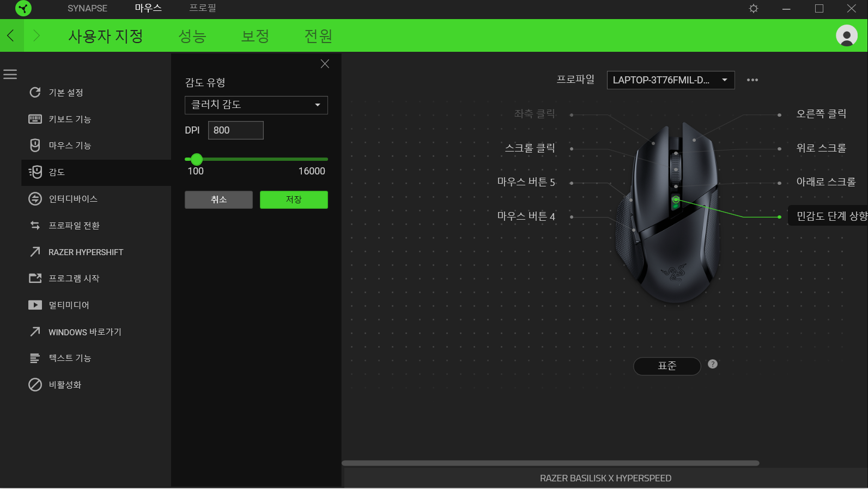This screenshot has width=868, height=489.
Task: Click the DPI value input field
Action: pyautogui.click(x=236, y=130)
